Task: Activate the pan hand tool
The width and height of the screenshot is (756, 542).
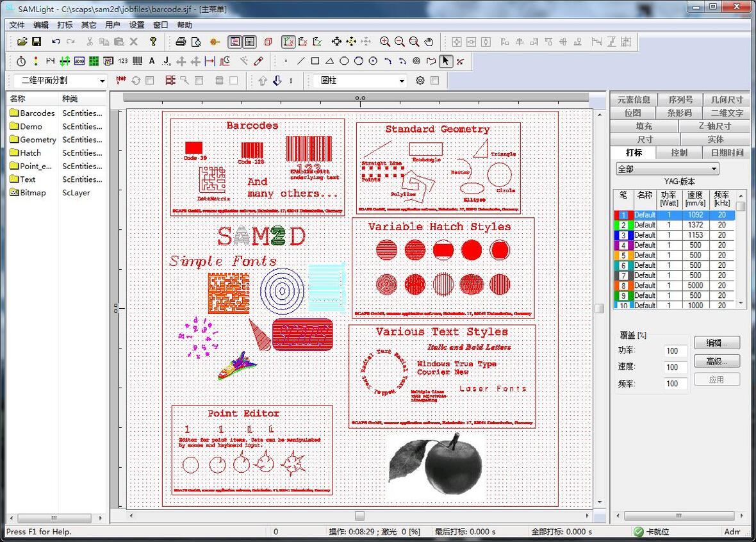Action: (x=429, y=42)
